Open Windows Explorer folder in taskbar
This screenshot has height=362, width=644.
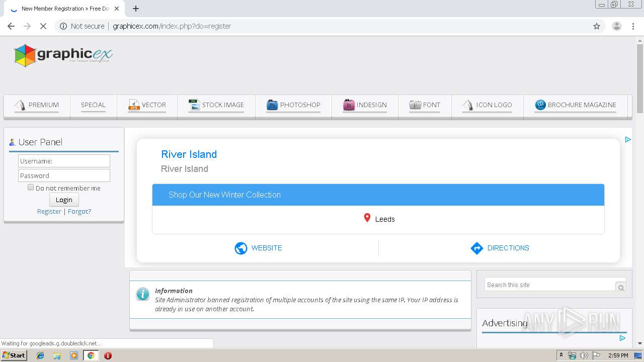(57, 355)
